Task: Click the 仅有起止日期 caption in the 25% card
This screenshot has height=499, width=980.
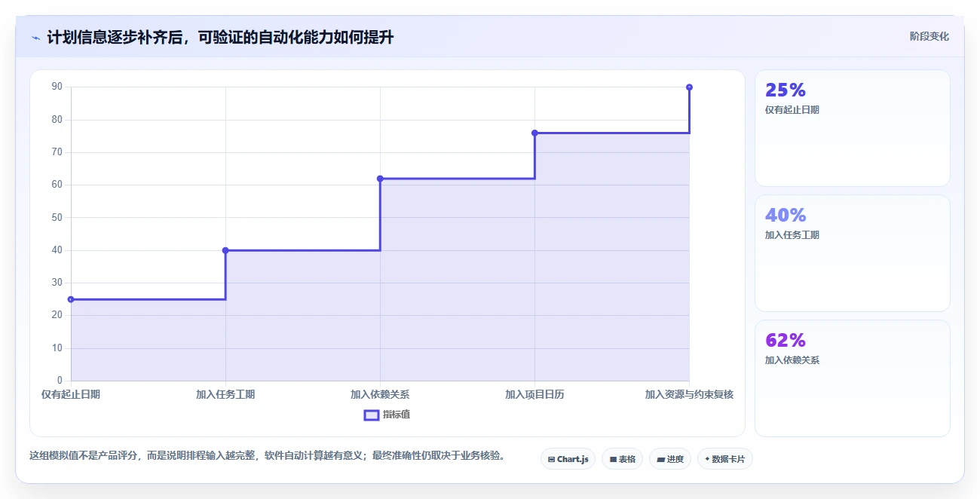Action: click(x=792, y=110)
